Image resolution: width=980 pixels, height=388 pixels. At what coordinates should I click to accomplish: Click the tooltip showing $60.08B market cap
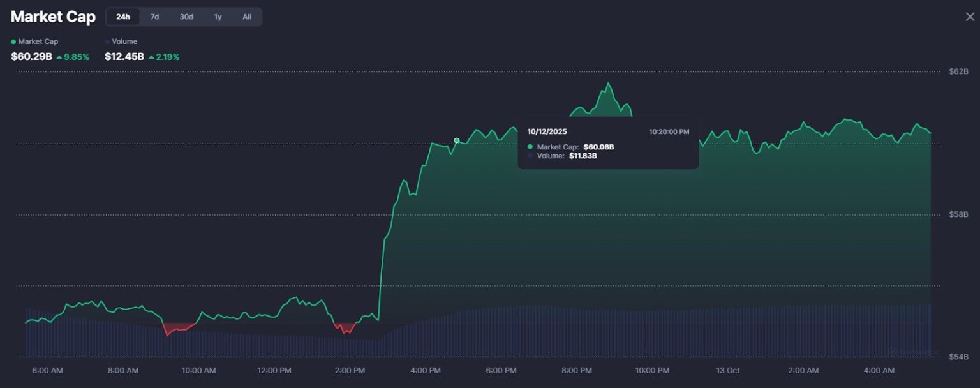tap(607, 144)
